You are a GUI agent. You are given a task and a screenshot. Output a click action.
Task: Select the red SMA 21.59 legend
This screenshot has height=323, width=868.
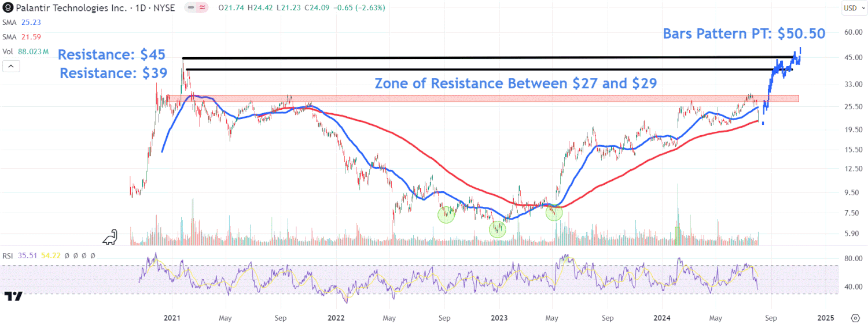20,36
